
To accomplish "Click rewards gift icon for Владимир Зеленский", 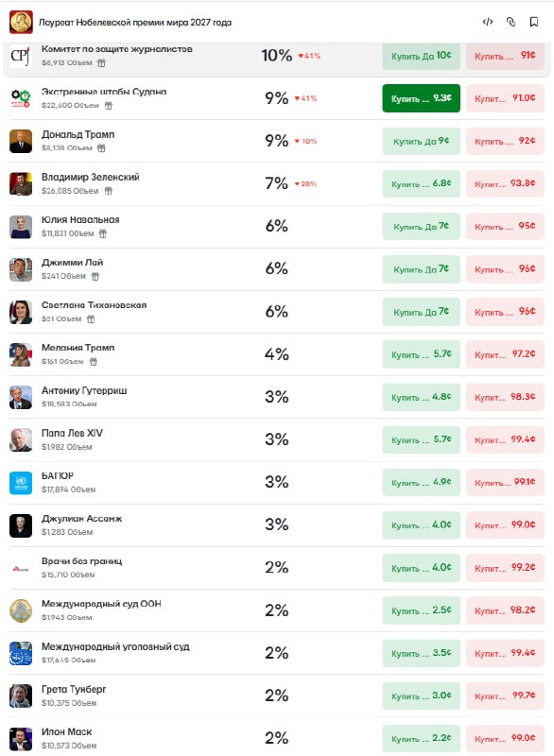I will [109, 191].
